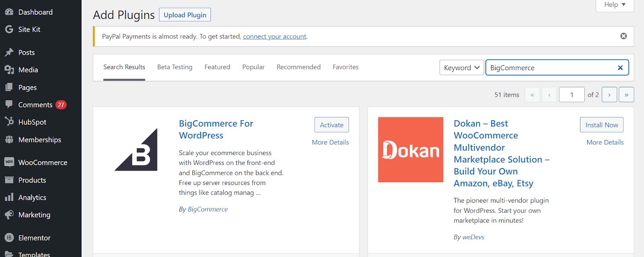
Task: Open the 27 pending comments badge
Action: coord(61,105)
